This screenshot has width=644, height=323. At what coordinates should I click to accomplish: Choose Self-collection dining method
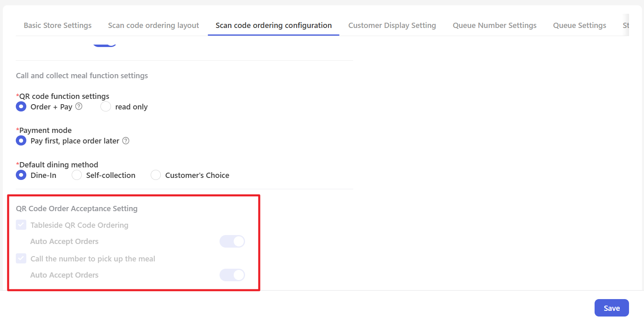pos(77,175)
